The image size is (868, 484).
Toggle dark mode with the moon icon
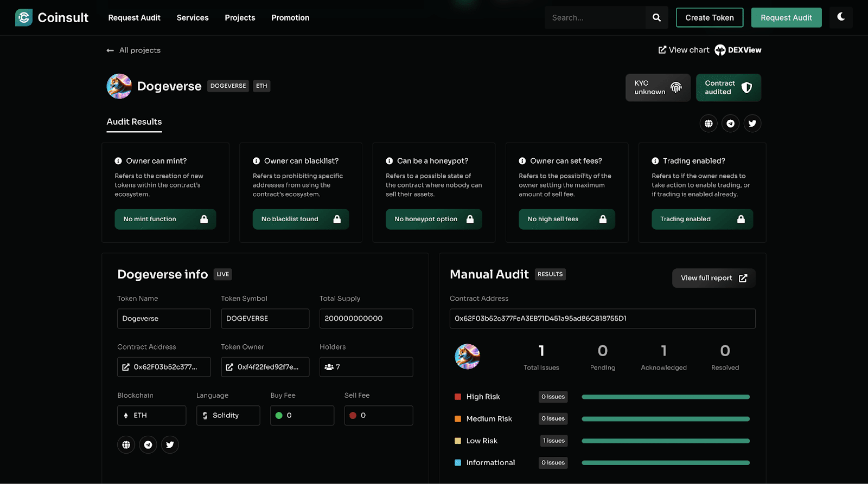point(841,17)
